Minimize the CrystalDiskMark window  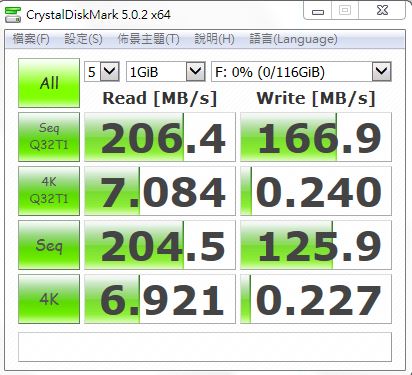pos(318,11)
